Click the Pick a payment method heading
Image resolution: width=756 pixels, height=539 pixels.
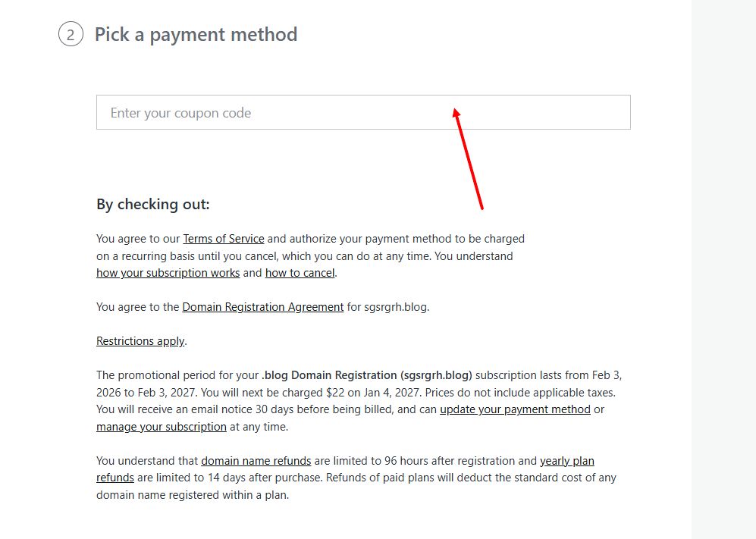(196, 33)
